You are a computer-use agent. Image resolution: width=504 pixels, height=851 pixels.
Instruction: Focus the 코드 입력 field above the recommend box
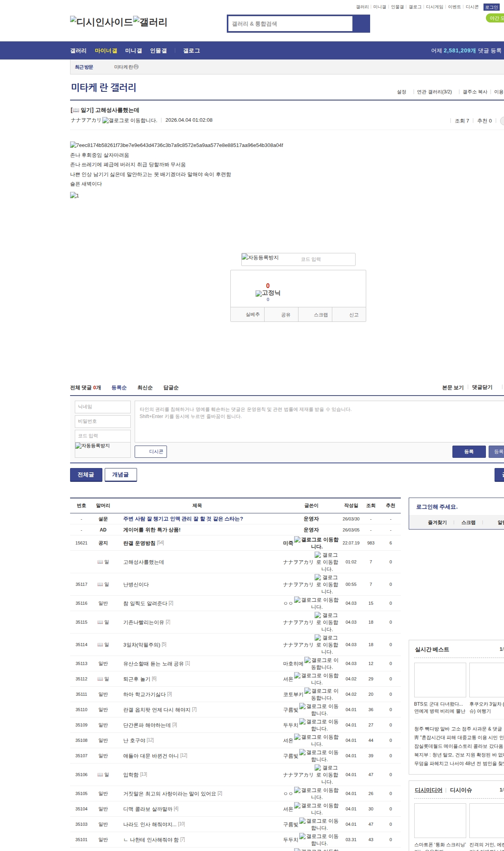coord(326,259)
